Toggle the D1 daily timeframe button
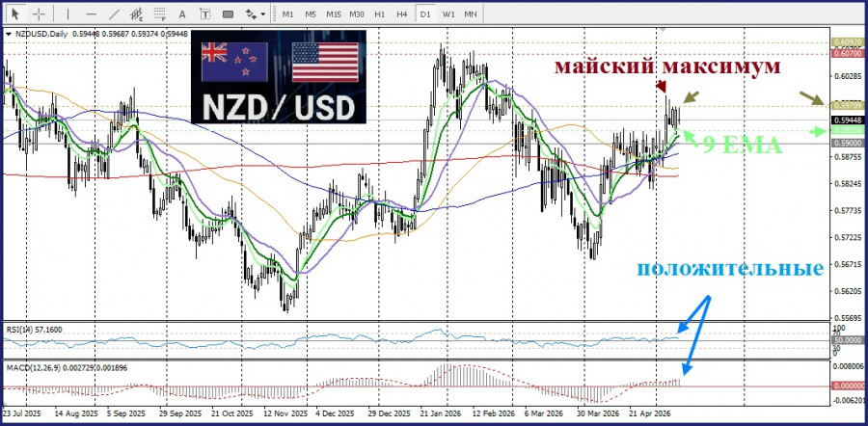This screenshot has height=426, width=868. (424, 13)
